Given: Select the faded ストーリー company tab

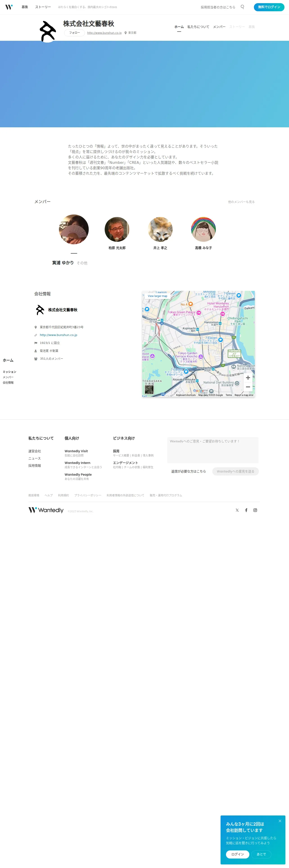Looking at the screenshot, I should 237,27.
